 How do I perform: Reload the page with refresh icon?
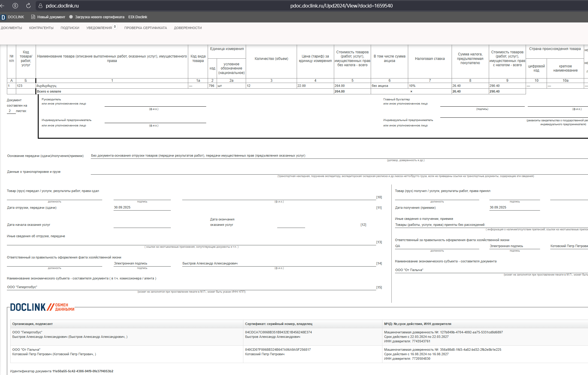tap(28, 6)
